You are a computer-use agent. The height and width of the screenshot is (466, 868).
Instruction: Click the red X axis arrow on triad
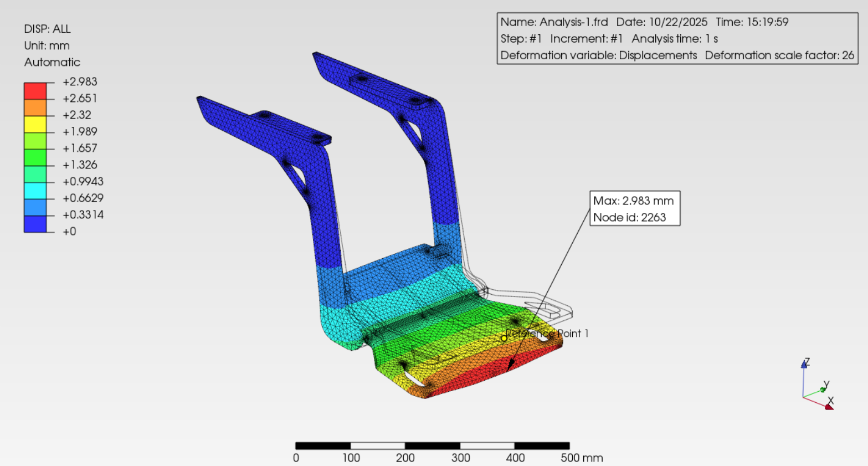click(x=829, y=407)
